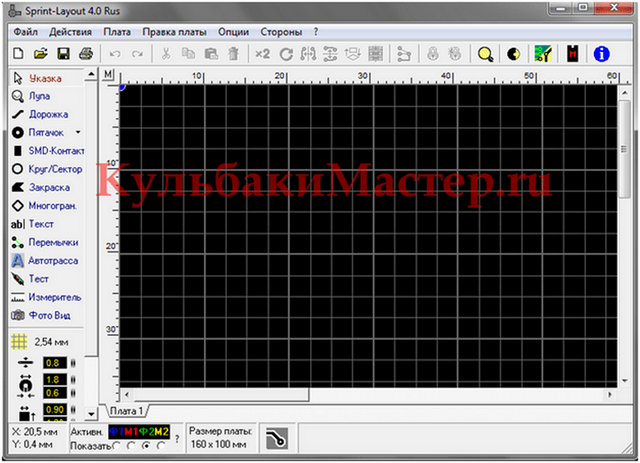Select the Закраска fill tool
Screen dimensions: 640x463
(x=47, y=187)
